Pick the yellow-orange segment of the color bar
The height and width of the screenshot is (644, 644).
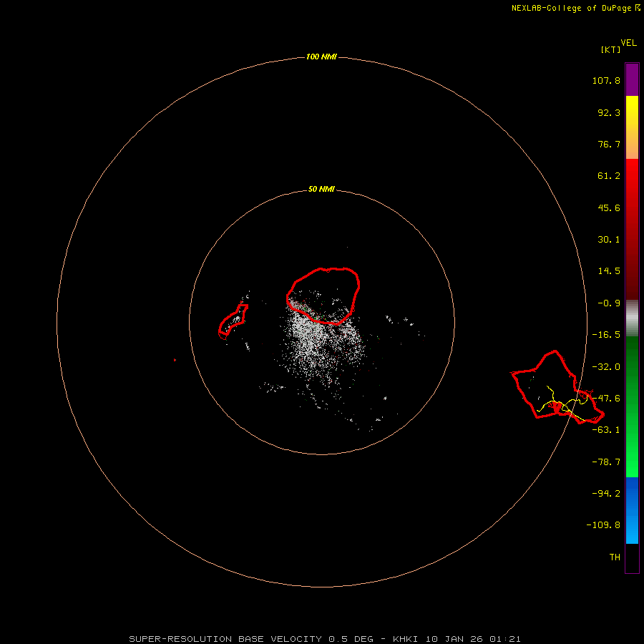[x=632, y=127]
